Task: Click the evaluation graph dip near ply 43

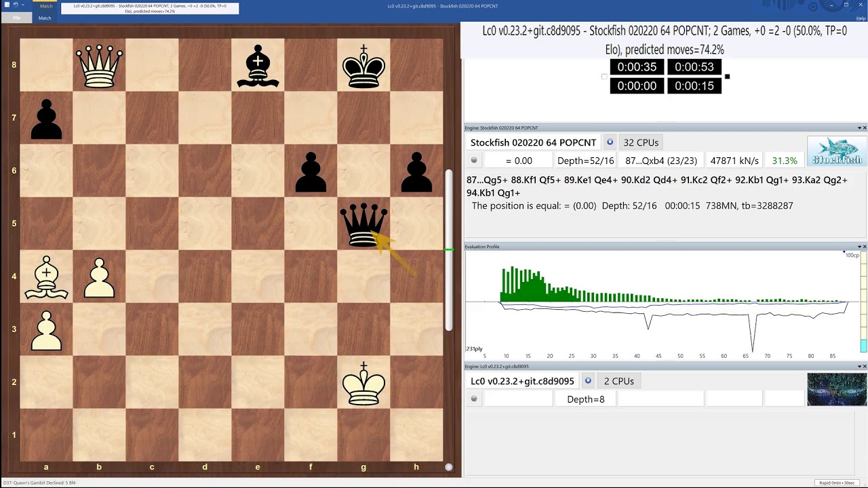Action: point(648,321)
